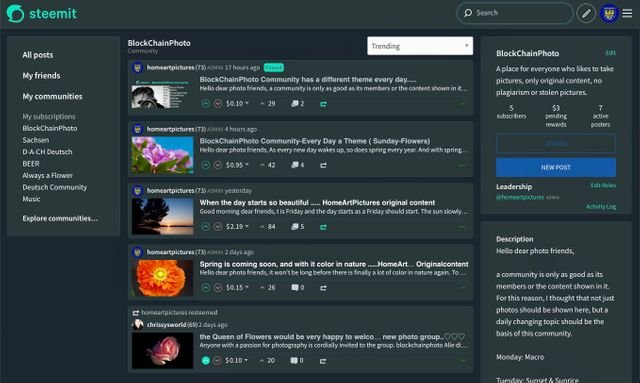Open the BEER community
This screenshot has height=383, width=640.
(x=31, y=164)
